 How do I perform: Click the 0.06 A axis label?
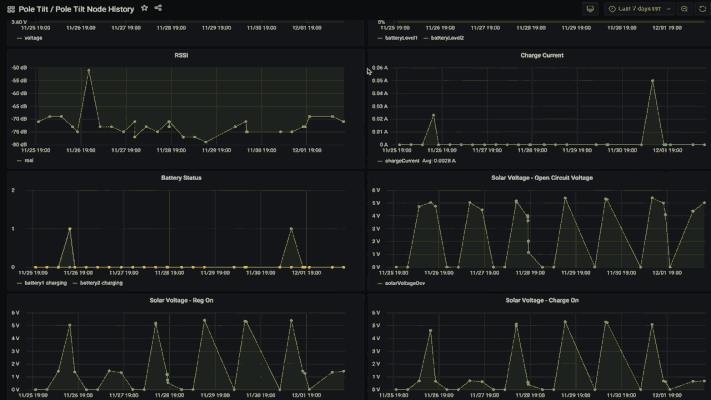tap(380, 68)
